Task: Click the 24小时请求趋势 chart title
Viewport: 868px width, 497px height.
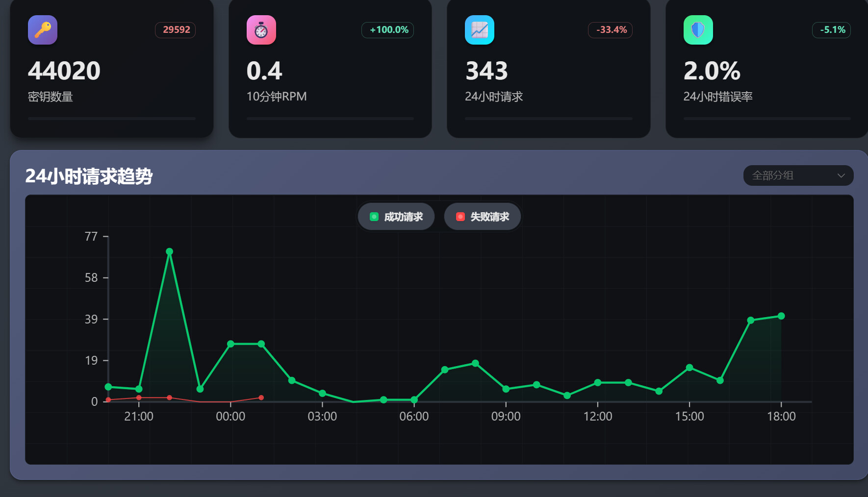Action: [89, 176]
